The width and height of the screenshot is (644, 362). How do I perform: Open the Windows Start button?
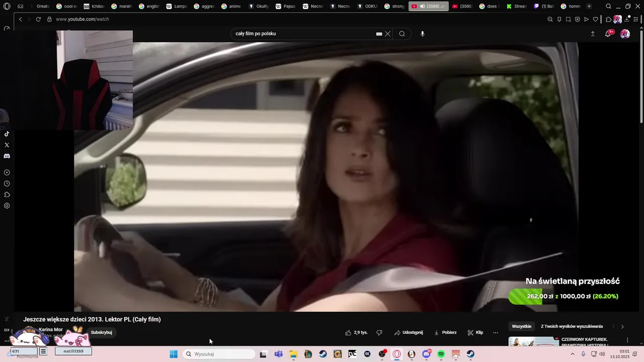coord(174,354)
